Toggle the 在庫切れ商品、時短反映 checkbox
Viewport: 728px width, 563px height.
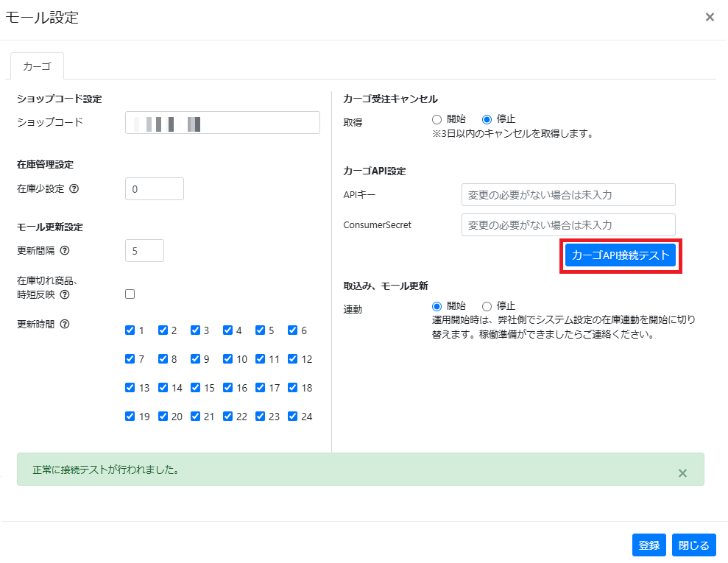130,294
